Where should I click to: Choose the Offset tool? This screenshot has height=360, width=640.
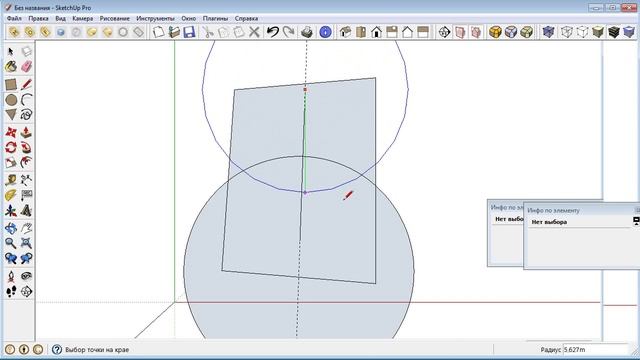click(x=27, y=162)
